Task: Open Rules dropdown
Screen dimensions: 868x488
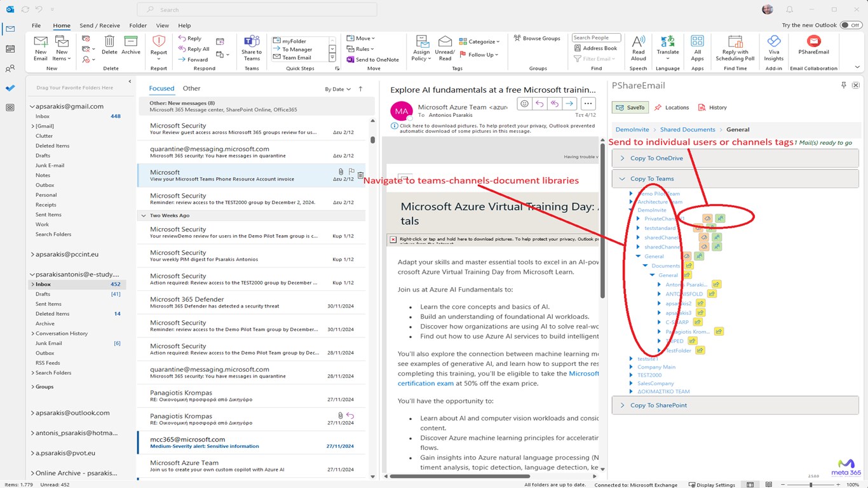Action: tap(360, 49)
